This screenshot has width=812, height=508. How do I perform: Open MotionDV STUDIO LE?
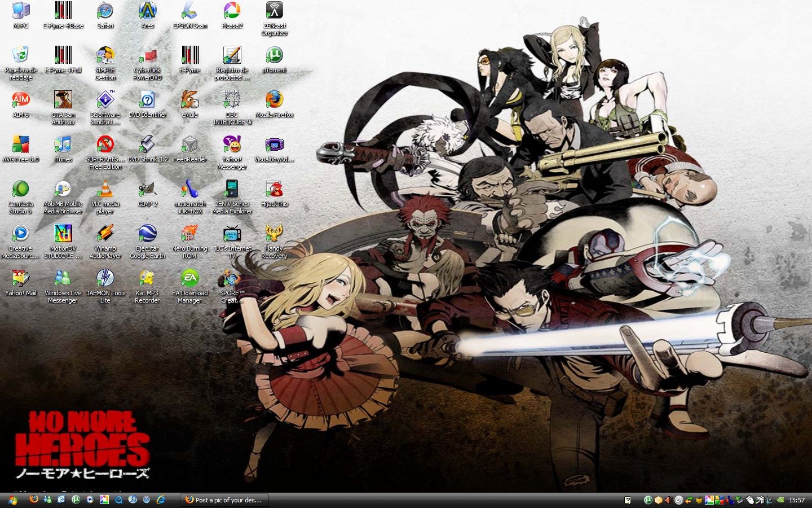point(63,242)
